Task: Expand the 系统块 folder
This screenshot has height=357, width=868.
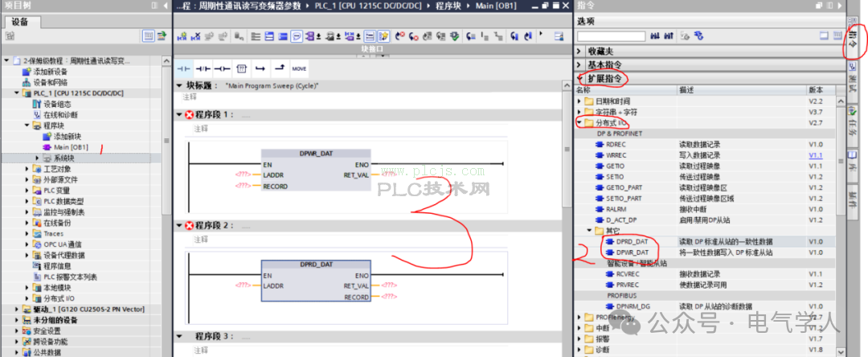Action: [37, 158]
